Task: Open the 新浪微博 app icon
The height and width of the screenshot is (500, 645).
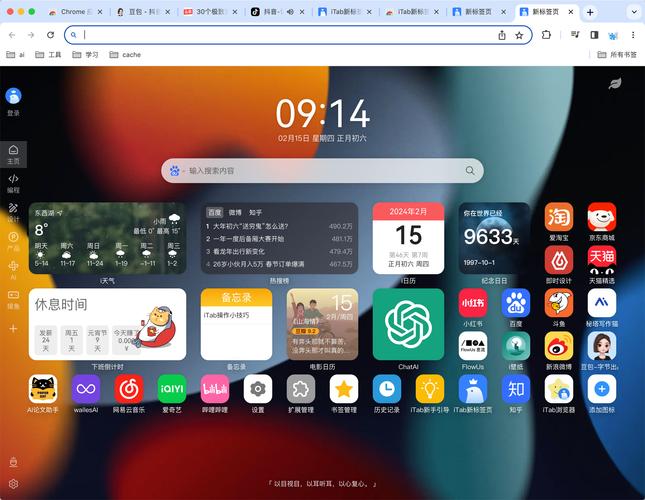Action: [x=559, y=346]
